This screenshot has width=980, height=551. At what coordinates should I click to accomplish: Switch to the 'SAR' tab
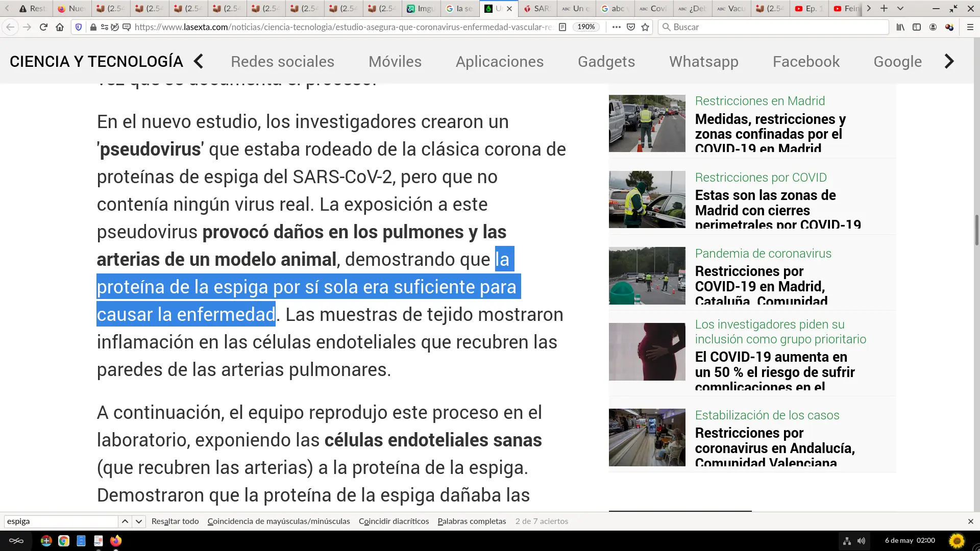[537, 8]
